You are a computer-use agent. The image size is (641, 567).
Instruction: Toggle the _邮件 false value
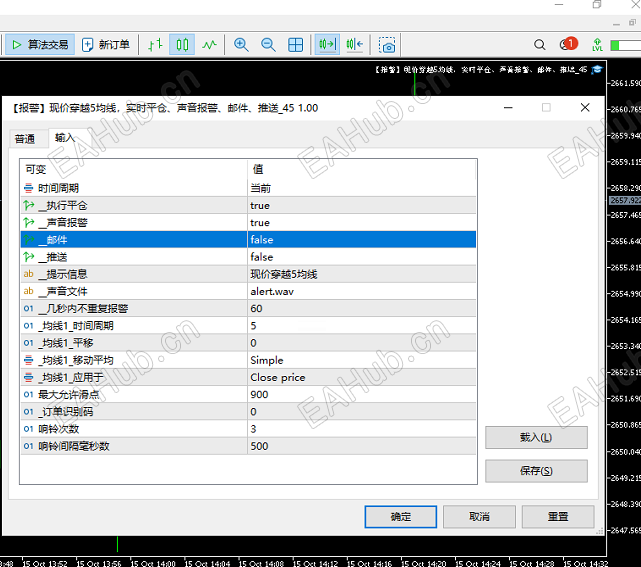[362, 240]
